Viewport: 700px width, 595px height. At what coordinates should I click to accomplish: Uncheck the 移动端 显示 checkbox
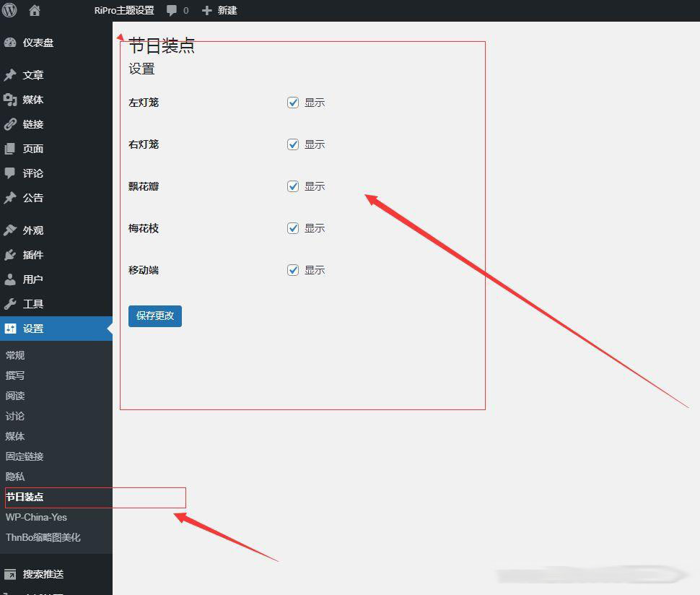(293, 270)
